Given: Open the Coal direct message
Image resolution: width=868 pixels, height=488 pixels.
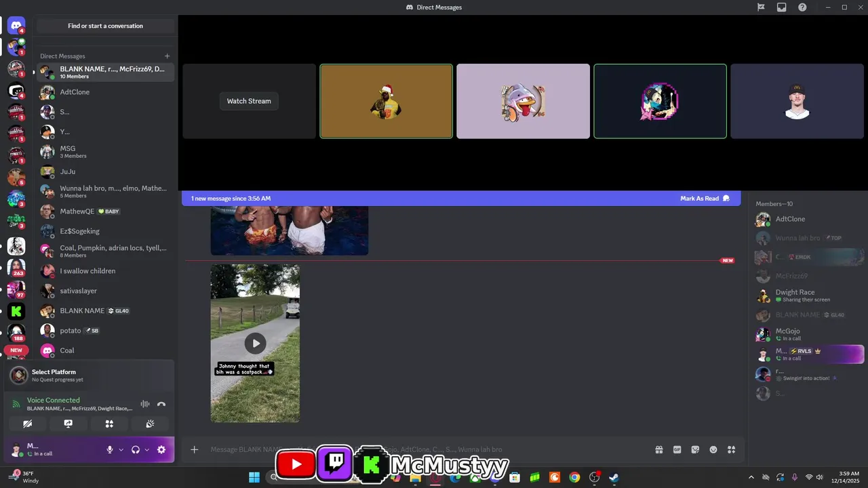Looking at the screenshot, I should (105, 350).
